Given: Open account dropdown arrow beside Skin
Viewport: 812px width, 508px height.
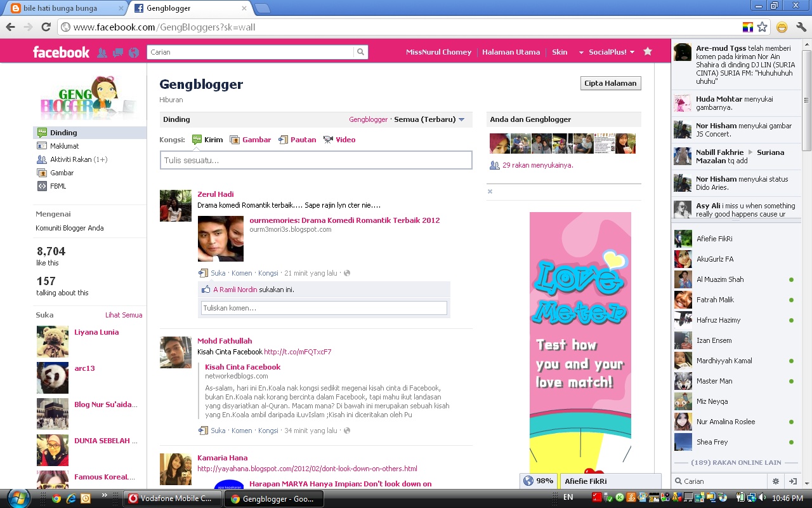Looking at the screenshot, I should point(580,53).
